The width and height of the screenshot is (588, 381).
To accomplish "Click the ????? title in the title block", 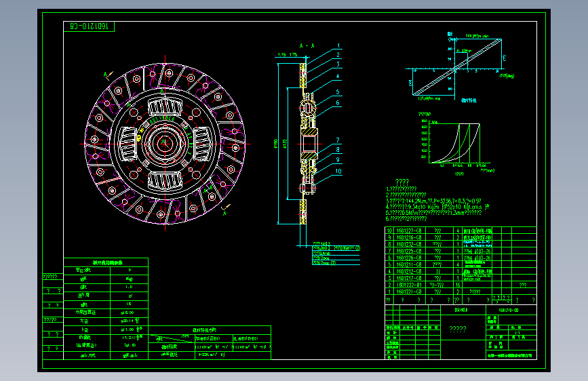I will (x=458, y=329).
